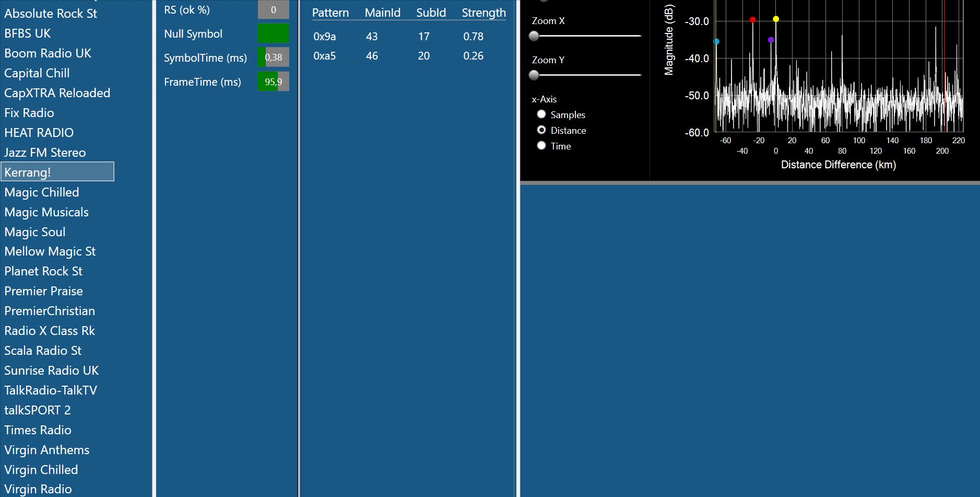
Task: Select Kerrang! in the station list
Action: click(57, 172)
